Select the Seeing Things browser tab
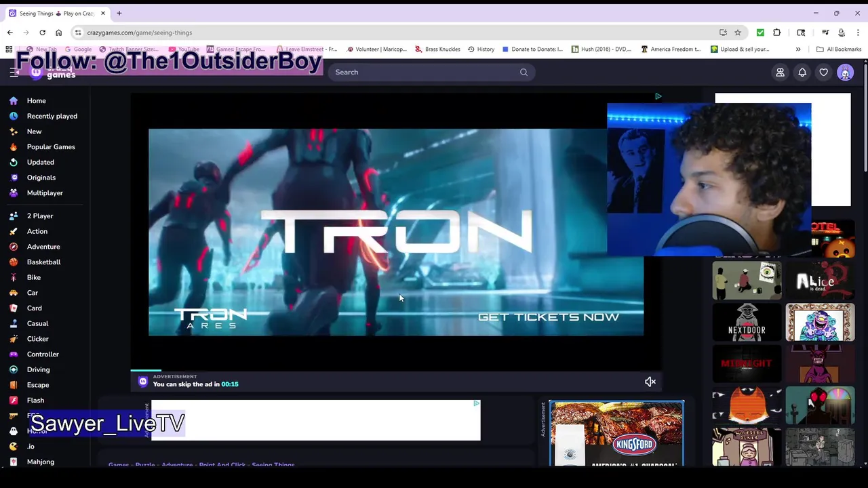 coord(57,14)
